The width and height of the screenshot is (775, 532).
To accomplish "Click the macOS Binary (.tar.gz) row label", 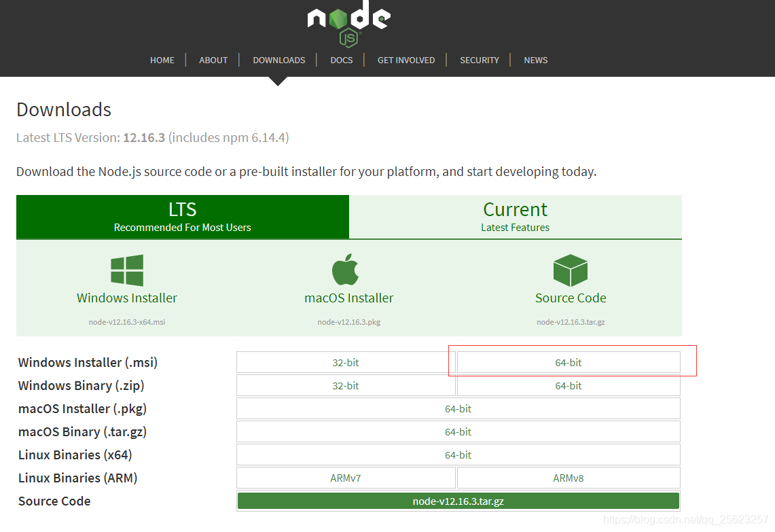I will [83, 432].
